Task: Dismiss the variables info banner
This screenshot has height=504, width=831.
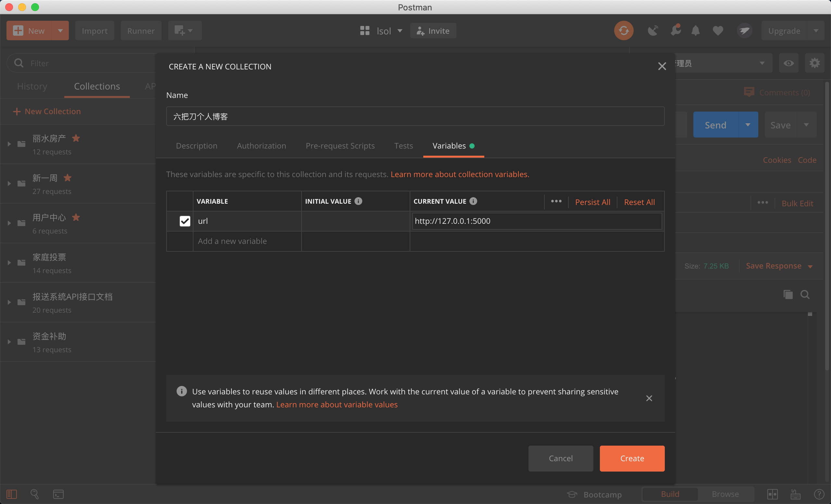Action: [649, 398]
